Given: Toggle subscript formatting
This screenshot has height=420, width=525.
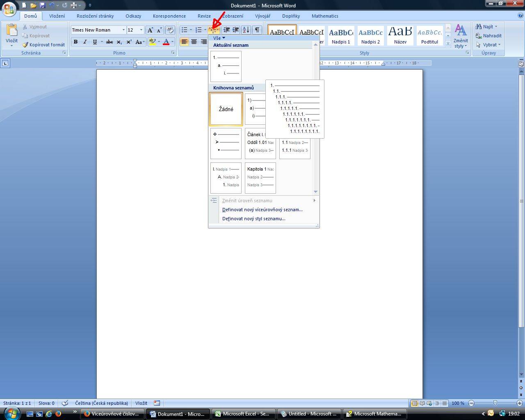Looking at the screenshot, I should coord(119,42).
